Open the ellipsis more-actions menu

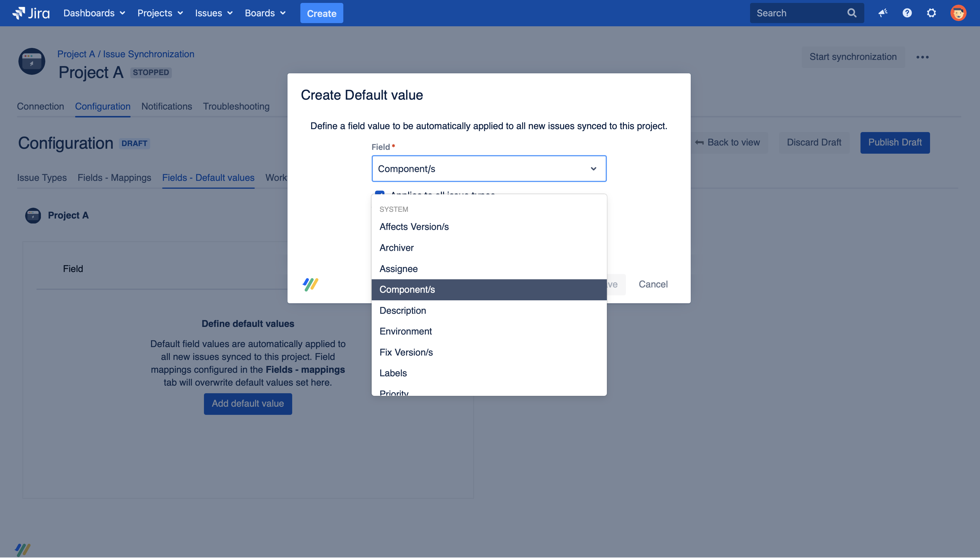click(922, 57)
